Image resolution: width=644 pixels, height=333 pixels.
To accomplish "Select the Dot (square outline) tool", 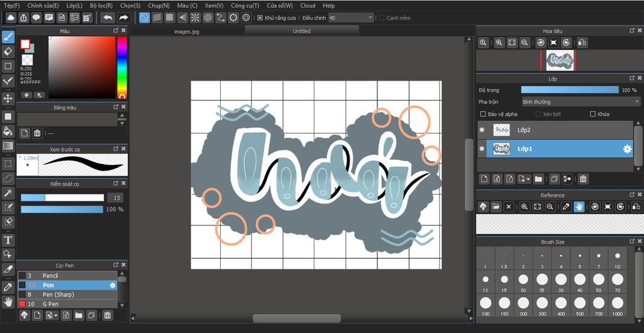I will pos(8,65).
